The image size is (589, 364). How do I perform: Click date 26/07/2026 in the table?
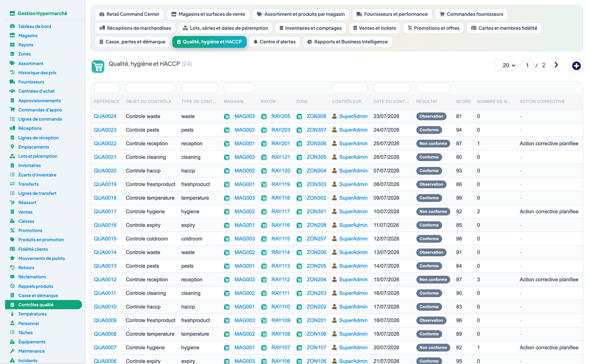point(387,157)
